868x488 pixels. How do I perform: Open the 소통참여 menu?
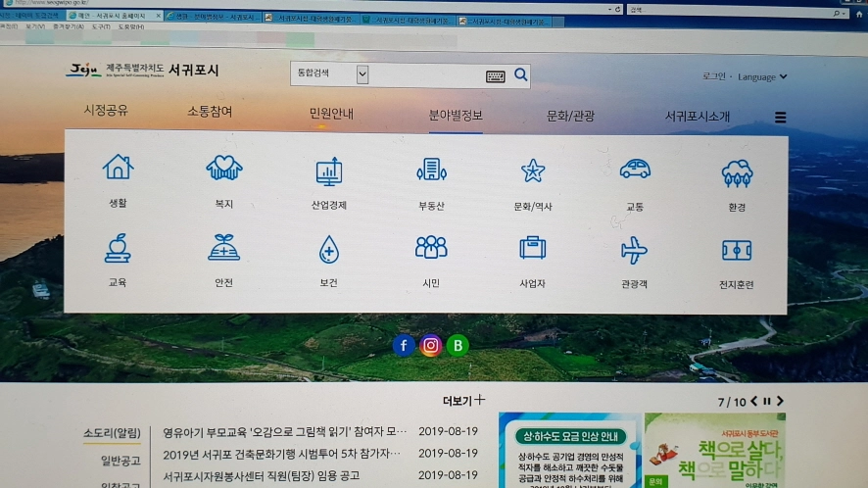pyautogui.click(x=210, y=112)
